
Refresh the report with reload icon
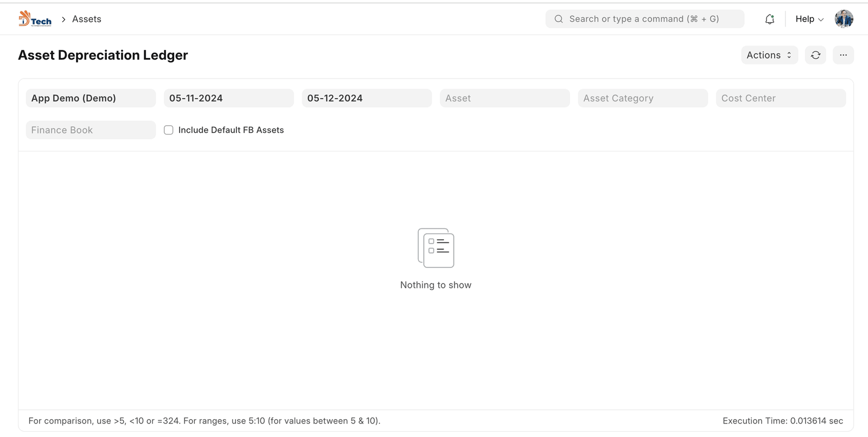click(x=815, y=55)
